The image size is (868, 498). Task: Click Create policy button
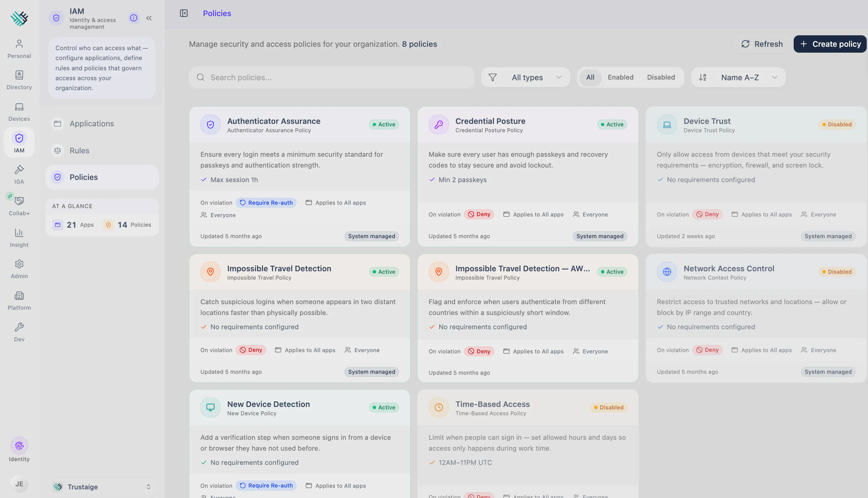[830, 44]
